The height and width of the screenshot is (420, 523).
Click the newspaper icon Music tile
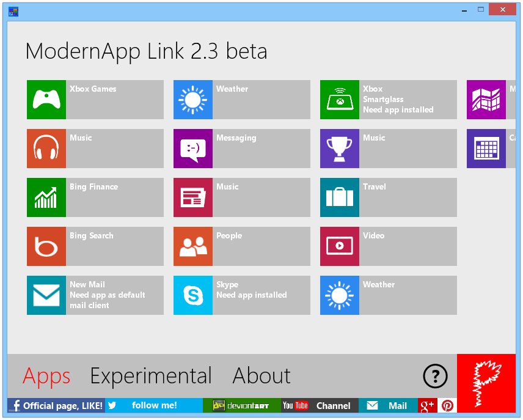[242, 197]
